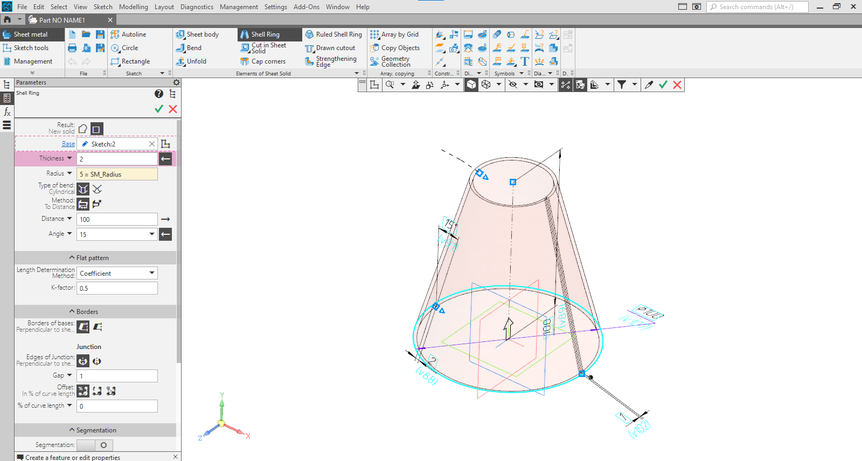Open Length Determination Method Coefficient dropdown
Viewport: 862px width, 461px height.
117,273
